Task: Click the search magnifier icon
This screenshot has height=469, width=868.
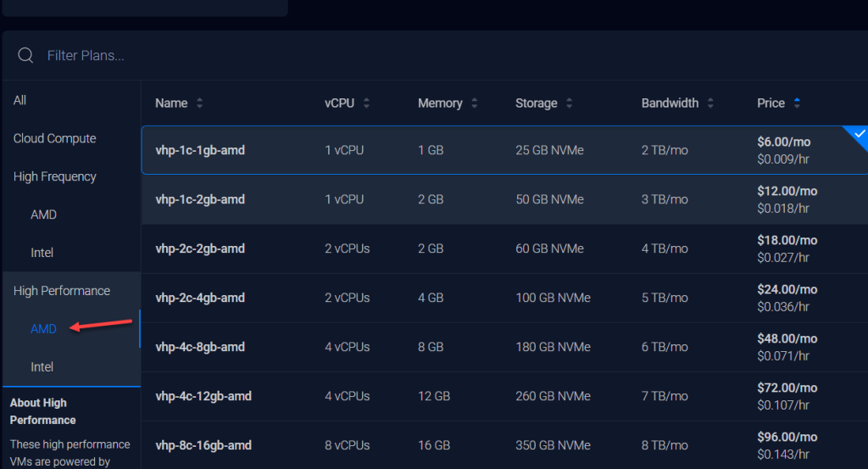Action: (25, 55)
